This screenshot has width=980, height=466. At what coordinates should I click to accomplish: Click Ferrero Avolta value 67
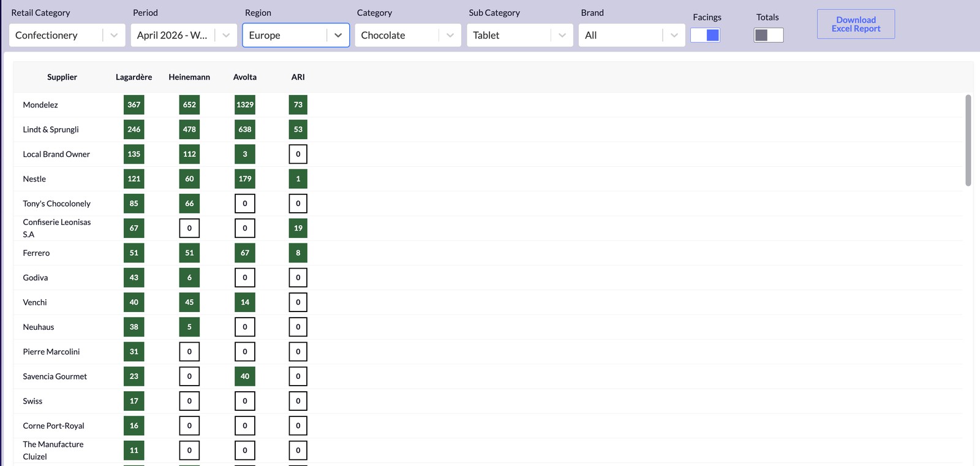(x=245, y=253)
